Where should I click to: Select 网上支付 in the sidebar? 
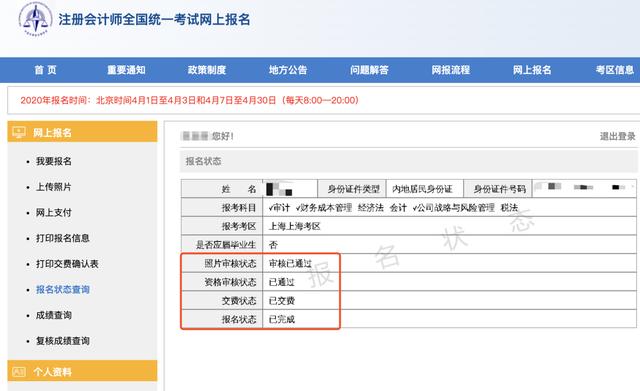[x=54, y=213]
